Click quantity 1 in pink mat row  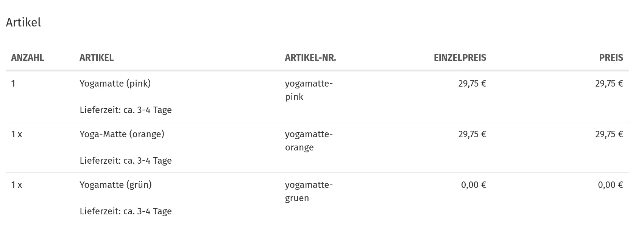pyautogui.click(x=13, y=84)
